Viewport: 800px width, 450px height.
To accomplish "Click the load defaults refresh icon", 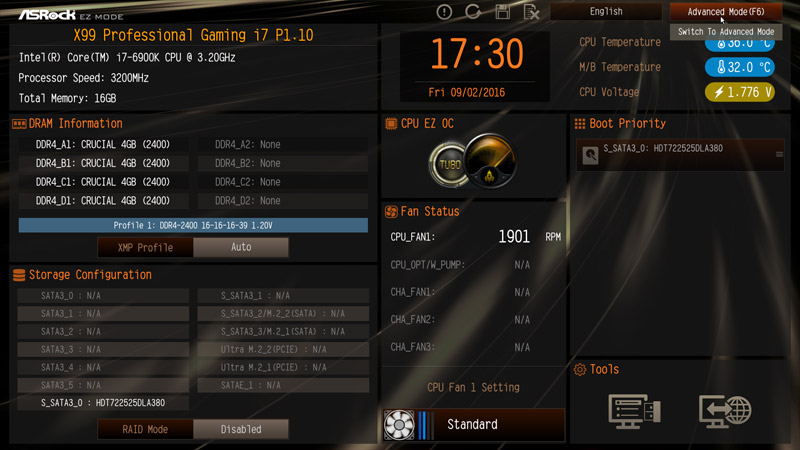I will pyautogui.click(x=473, y=12).
